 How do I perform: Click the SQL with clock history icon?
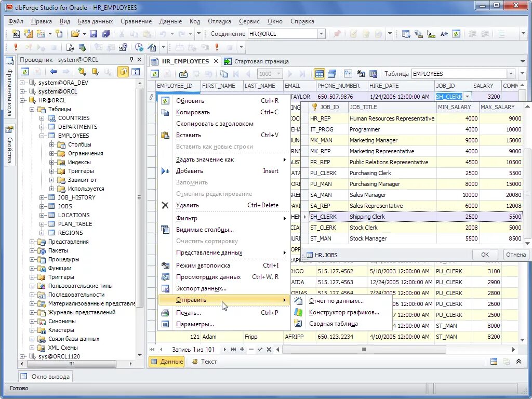click(x=123, y=47)
